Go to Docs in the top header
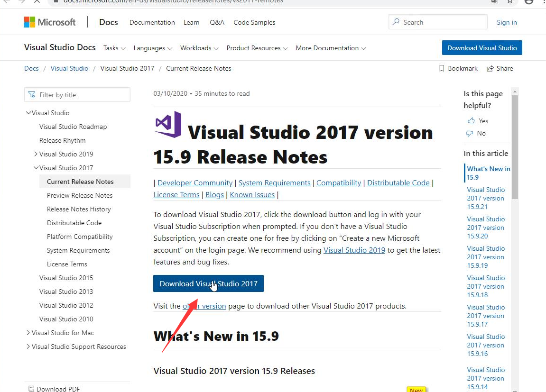 (x=109, y=22)
